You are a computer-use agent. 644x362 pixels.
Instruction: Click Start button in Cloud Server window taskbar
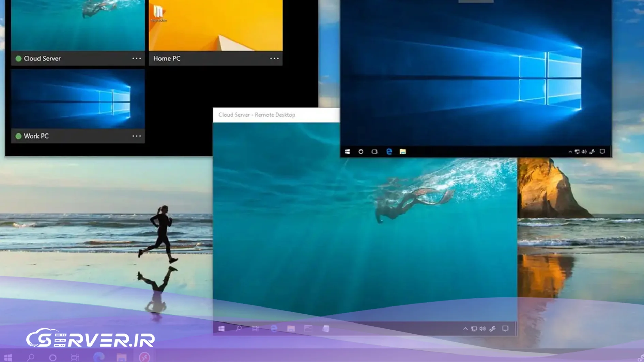pyautogui.click(x=221, y=329)
